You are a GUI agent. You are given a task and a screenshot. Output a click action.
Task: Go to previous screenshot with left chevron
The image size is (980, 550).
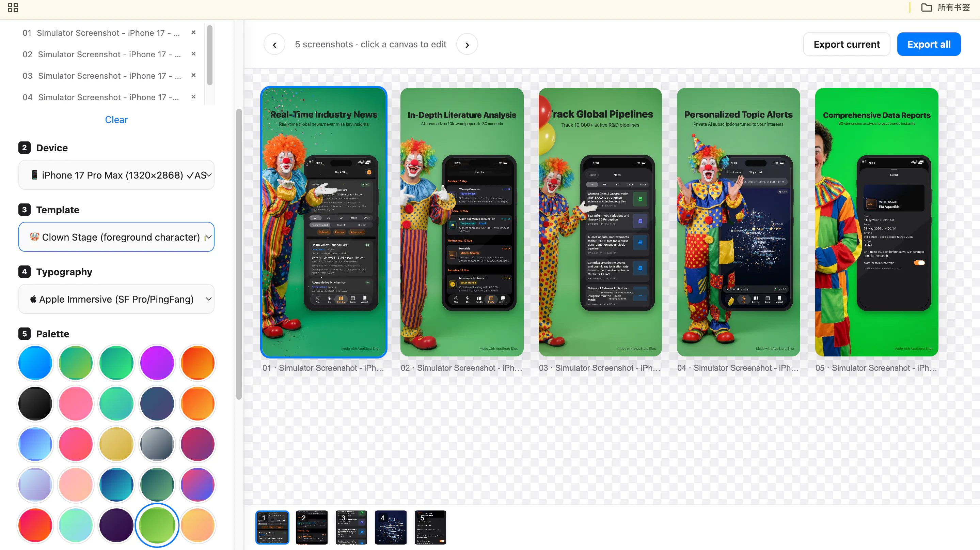click(274, 45)
